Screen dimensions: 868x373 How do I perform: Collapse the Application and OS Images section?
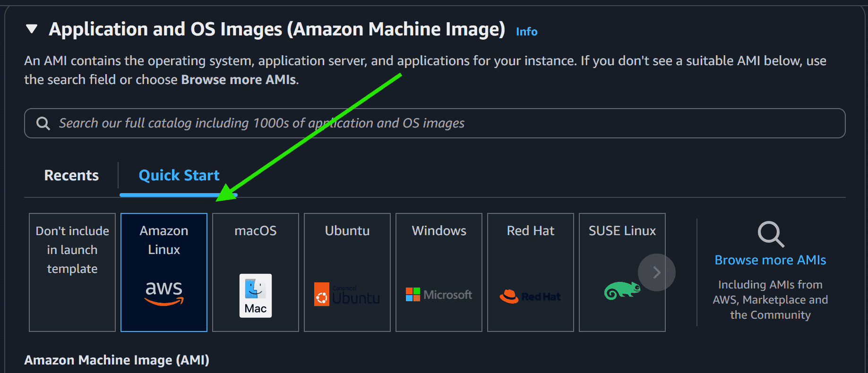click(x=32, y=29)
